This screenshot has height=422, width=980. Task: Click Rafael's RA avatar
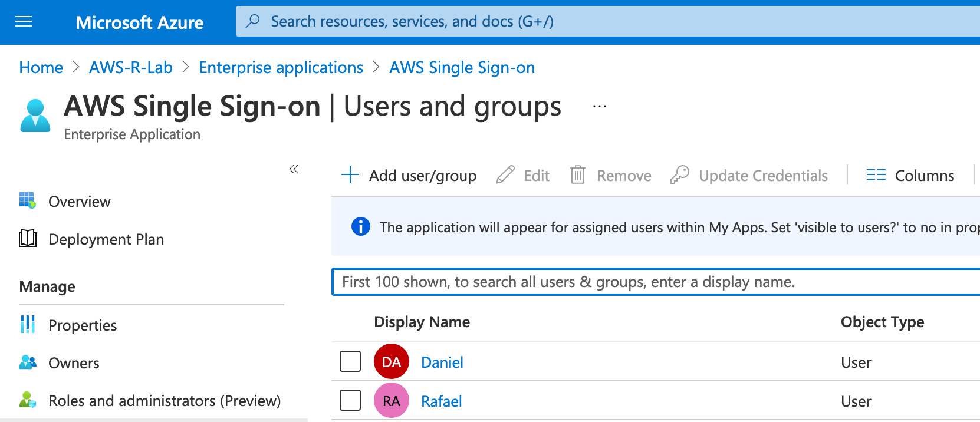tap(392, 400)
